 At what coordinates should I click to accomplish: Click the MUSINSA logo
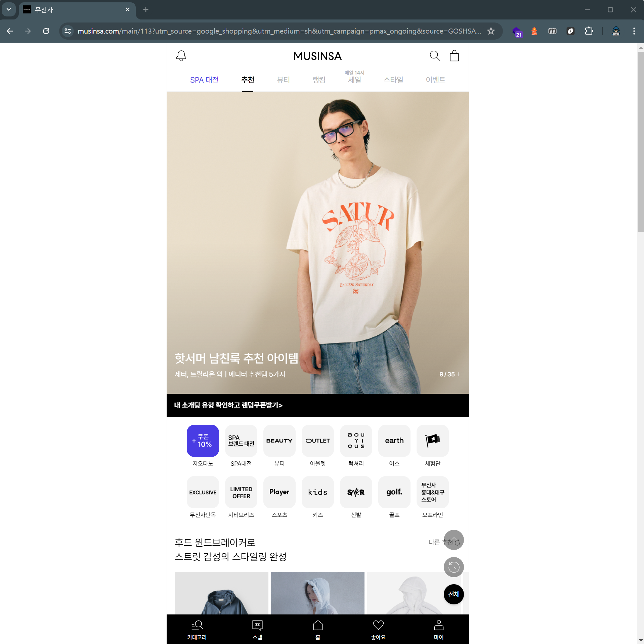click(x=317, y=56)
